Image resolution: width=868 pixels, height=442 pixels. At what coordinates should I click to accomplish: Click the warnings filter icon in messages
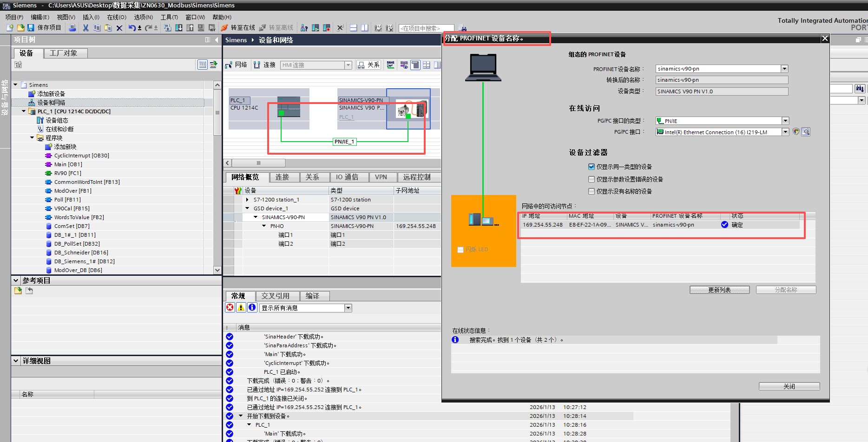241,307
